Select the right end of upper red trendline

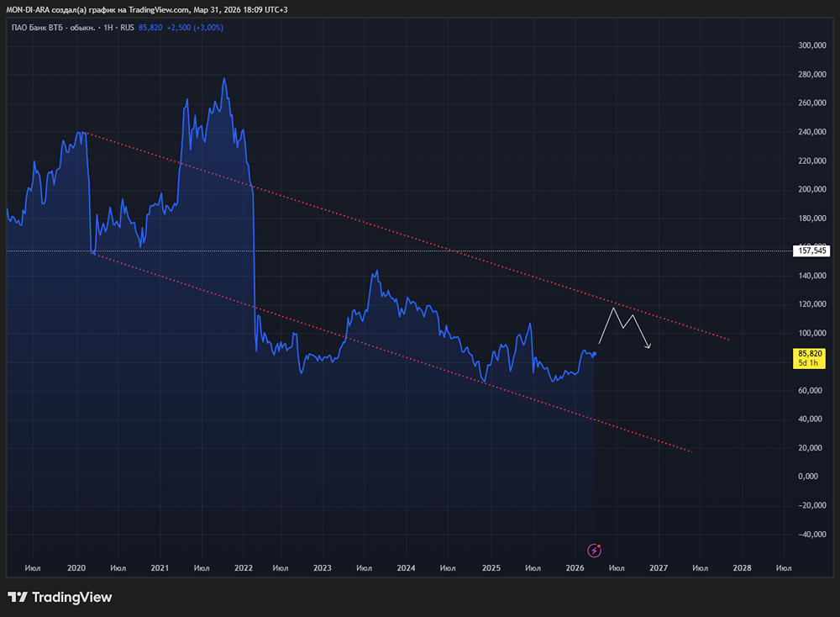point(727,339)
